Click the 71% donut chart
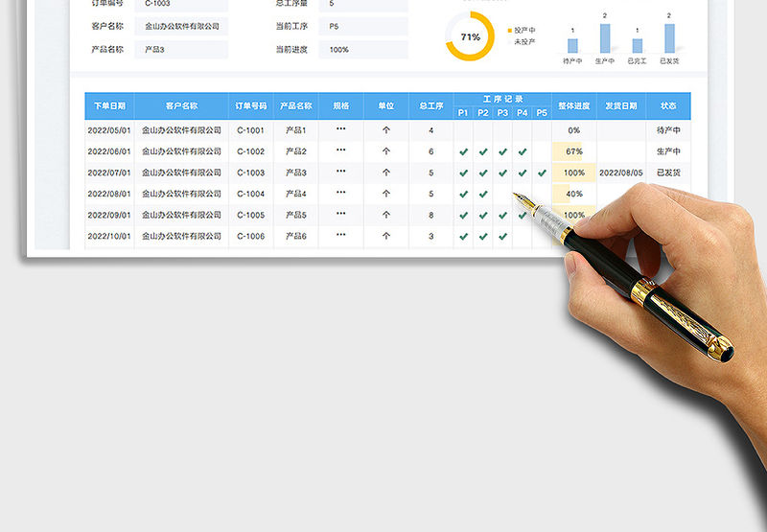Image resolution: width=767 pixels, height=532 pixels. [470, 37]
